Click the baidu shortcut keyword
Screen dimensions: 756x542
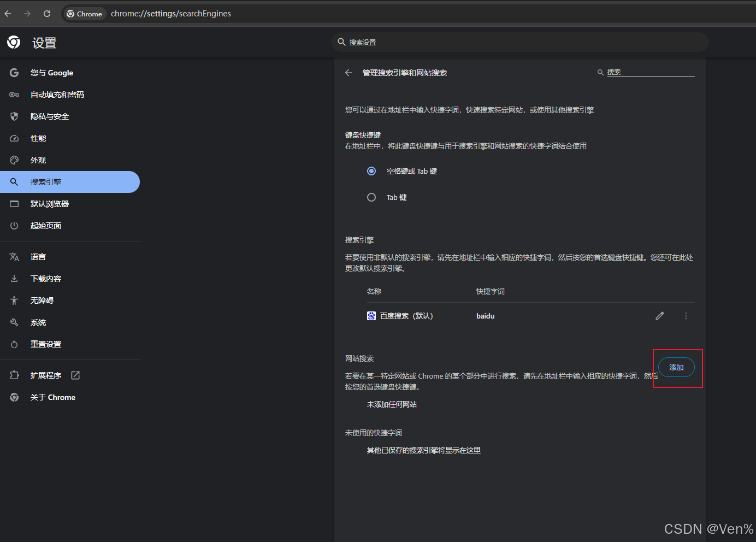coord(486,316)
